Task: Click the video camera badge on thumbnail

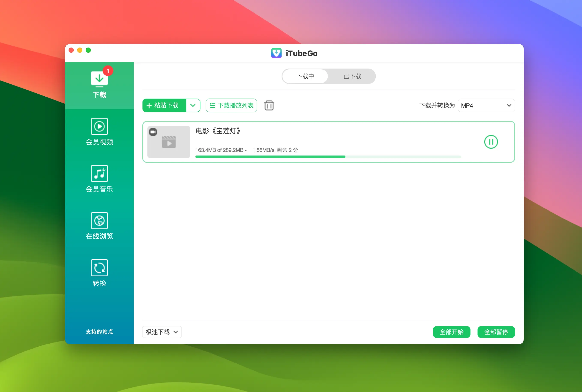Action: click(153, 132)
